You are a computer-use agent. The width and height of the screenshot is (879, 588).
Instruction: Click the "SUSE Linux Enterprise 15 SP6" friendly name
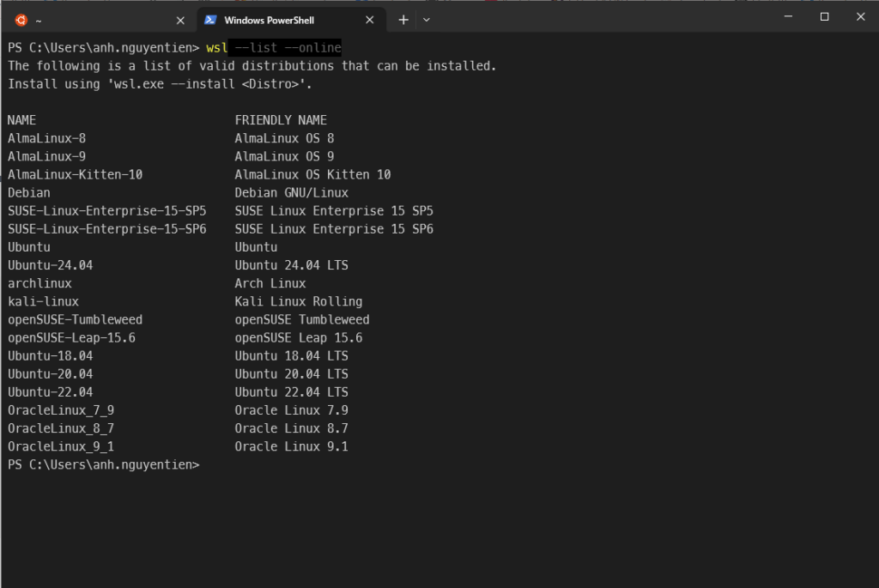click(334, 229)
